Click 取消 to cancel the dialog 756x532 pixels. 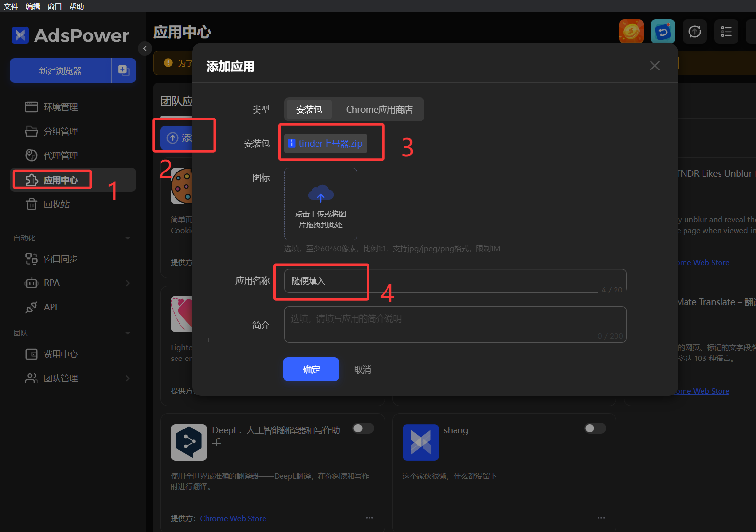coord(362,370)
